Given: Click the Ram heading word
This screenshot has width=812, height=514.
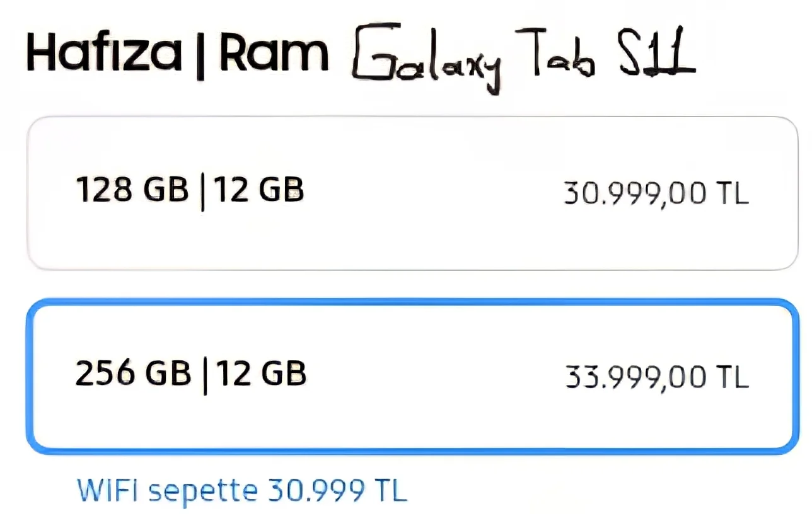Looking at the screenshot, I should [274, 54].
